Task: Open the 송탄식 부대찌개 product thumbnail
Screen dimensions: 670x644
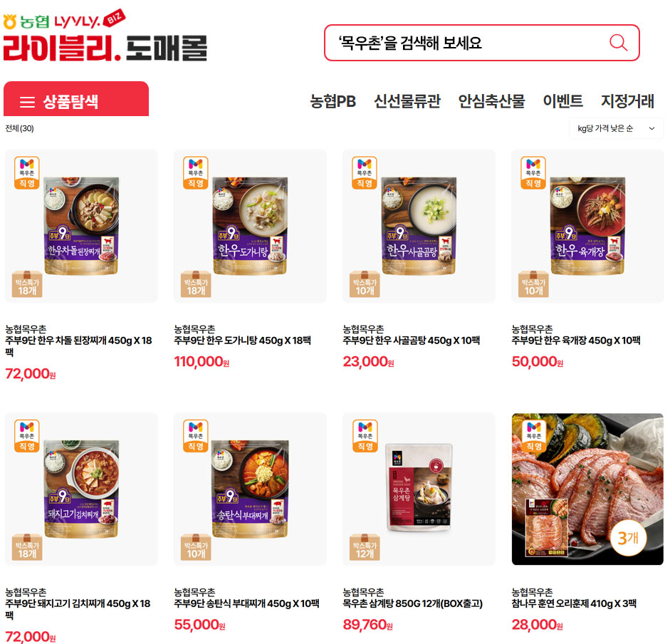Action: pyautogui.click(x=250, y=489)
